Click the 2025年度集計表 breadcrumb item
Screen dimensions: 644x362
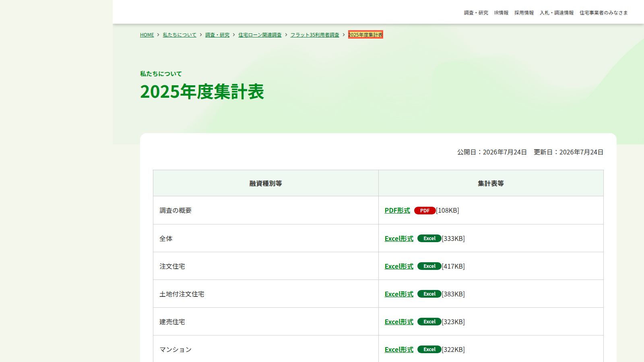click(365, 35)
